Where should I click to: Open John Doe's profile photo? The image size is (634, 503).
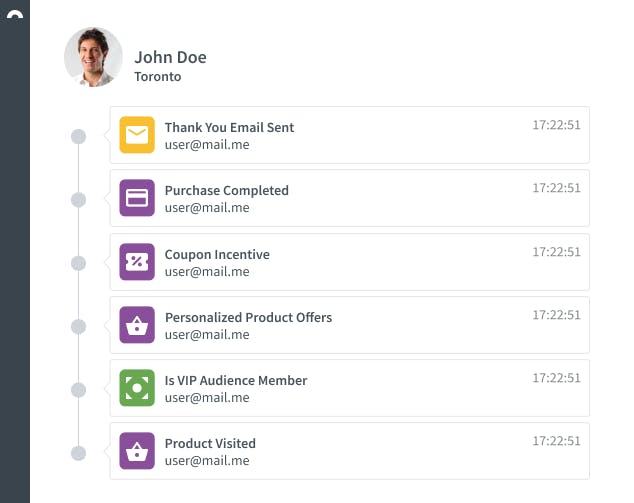pos(93,57)
